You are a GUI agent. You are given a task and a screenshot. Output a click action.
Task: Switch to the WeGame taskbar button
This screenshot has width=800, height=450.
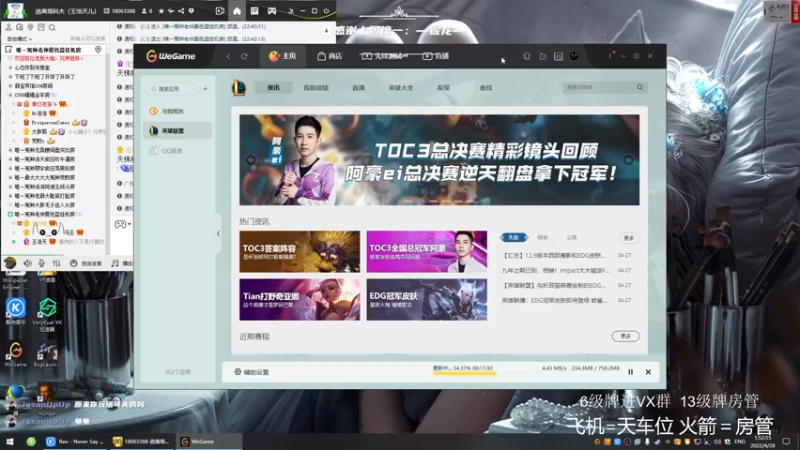pos(209,442)
